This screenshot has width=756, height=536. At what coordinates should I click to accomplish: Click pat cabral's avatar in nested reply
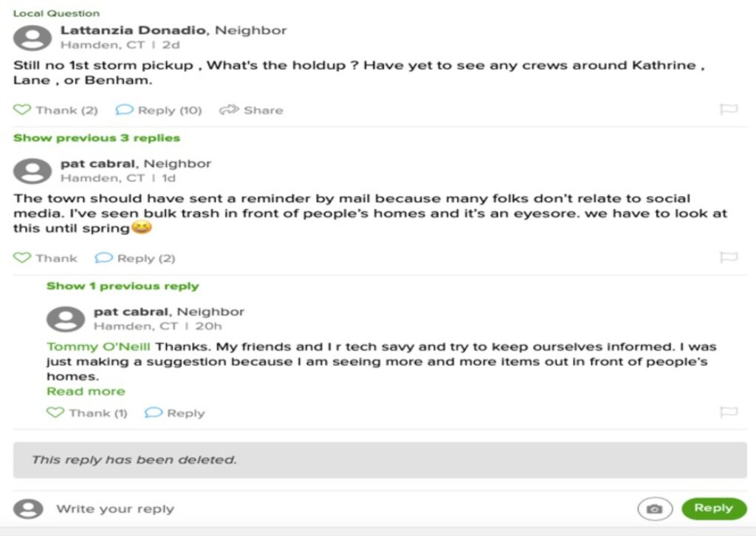point(65,319)
